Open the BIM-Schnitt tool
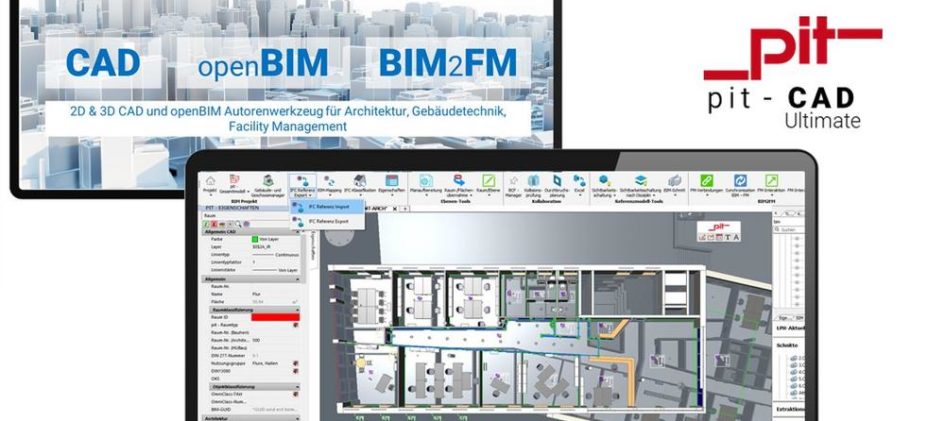Screen dimensions: 945x421 [x=674, y=180]
